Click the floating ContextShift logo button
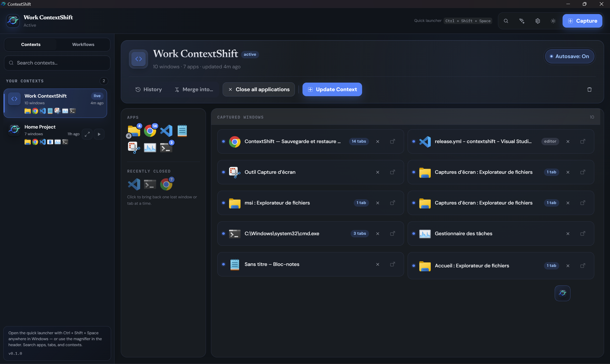Screen dimensions: 610x364 coord(562,293)
